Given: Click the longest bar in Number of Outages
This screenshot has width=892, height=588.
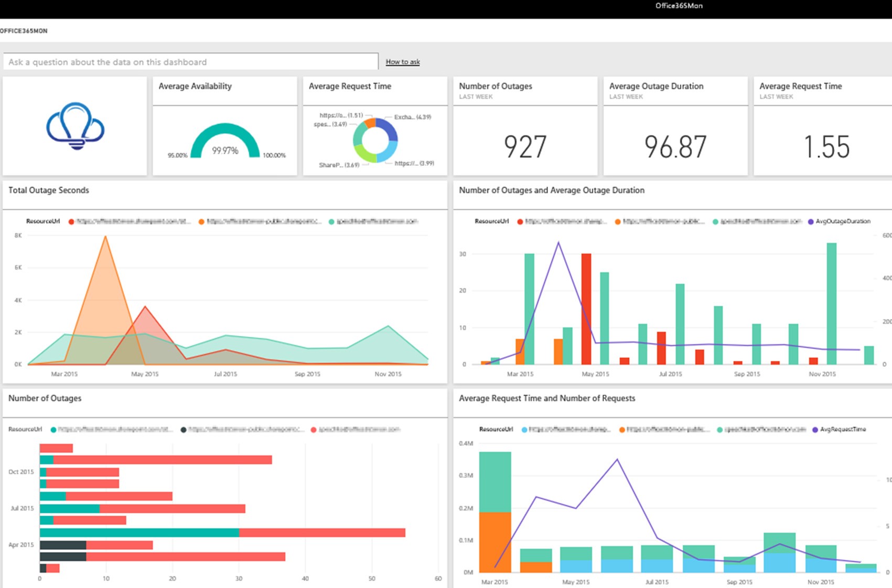Looking at the screenshot, I should [x=222, y=532].
